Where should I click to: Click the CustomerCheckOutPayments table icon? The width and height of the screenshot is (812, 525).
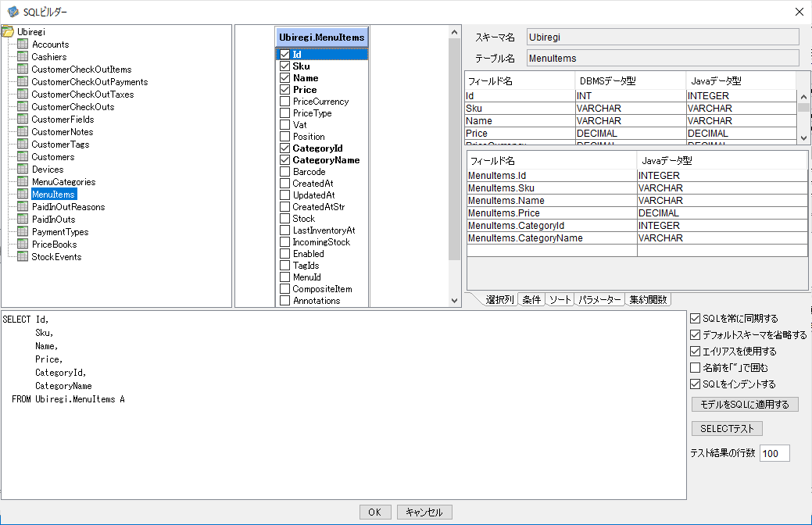click(23, 81)
